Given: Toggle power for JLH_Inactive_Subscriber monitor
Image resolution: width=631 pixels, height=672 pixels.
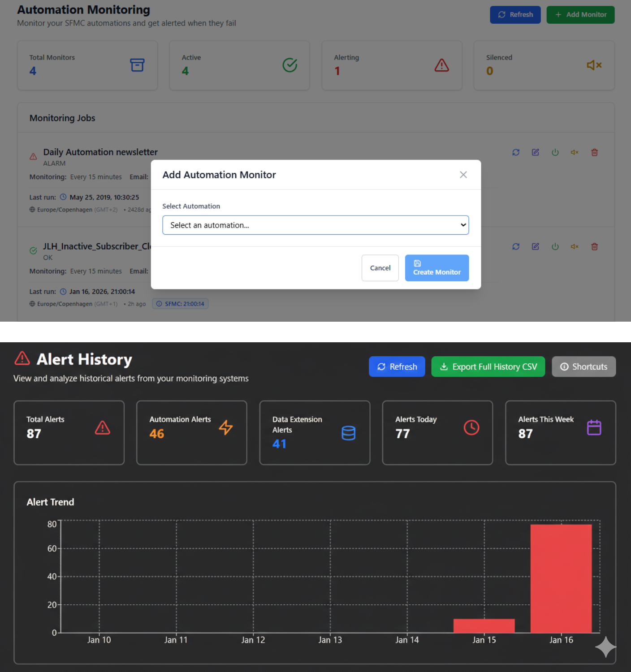Looking at the screenshot, I should pos(555,246).
